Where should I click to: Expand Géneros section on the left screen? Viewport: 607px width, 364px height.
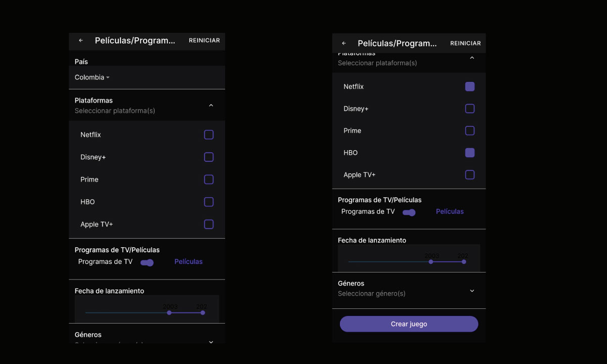pos(211,342)
